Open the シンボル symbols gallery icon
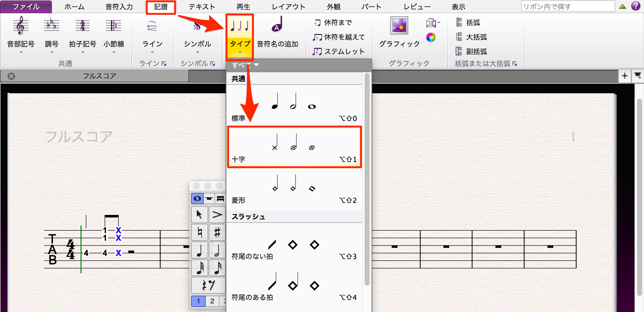The height and width of the screenshot is (312, 644). tap(197, 26)
